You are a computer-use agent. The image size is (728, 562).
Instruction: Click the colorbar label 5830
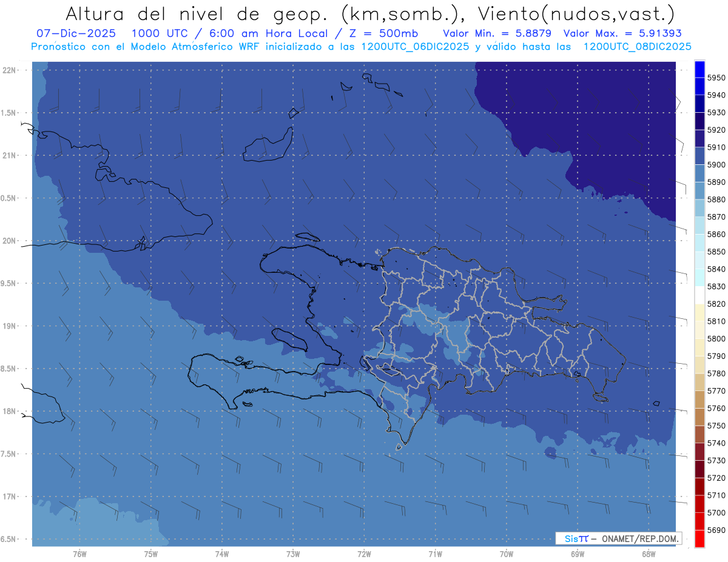pyautogui.click(x=716, y=286)
